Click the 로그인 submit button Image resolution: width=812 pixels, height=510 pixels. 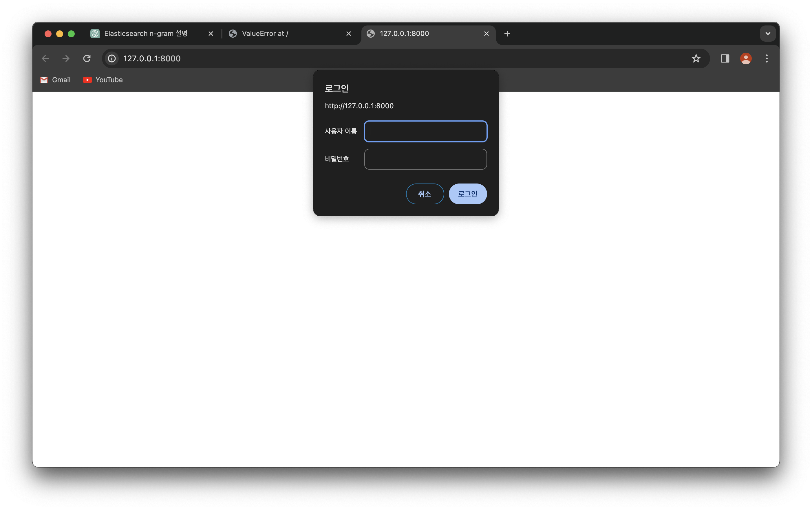468,194
